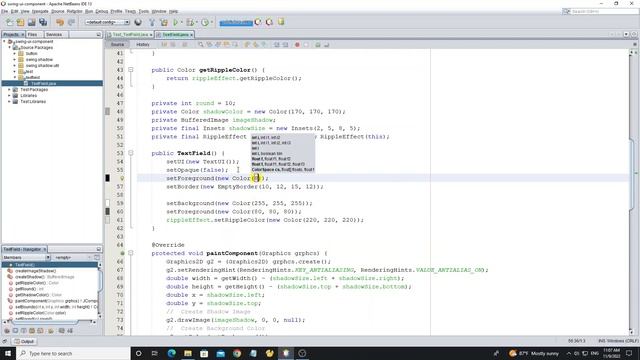Screen dimensions: 640x360
Task: Open the Output window button
Action: pos(24,341)
